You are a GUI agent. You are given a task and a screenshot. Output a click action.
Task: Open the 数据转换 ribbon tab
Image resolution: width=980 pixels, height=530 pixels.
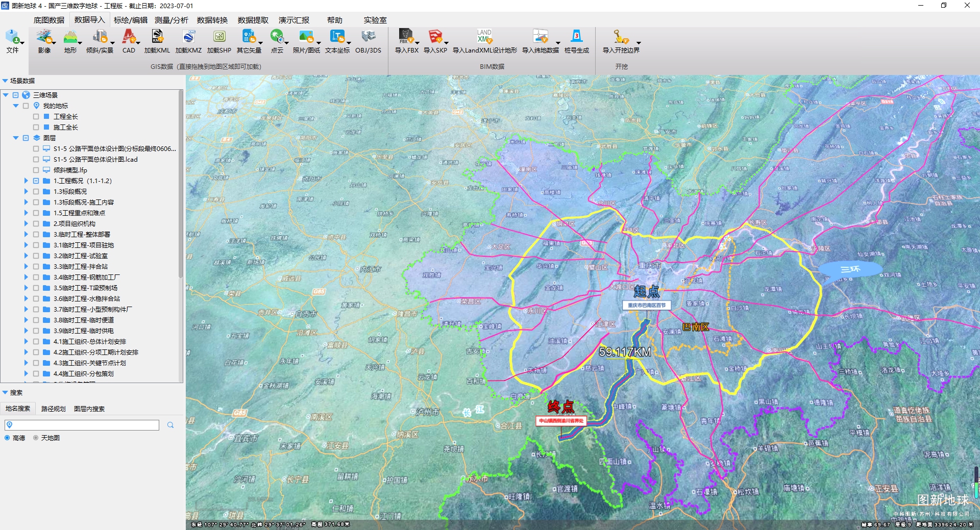pyautogui.click(x=212, y=20)
